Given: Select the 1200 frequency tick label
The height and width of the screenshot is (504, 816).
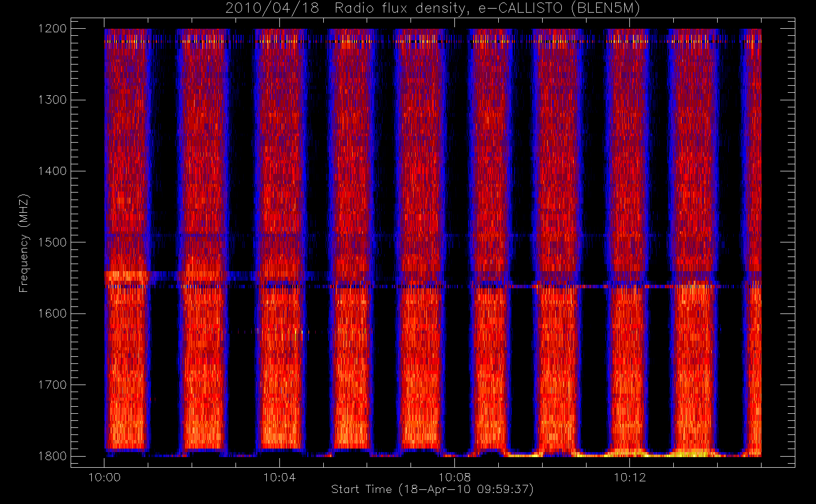Looking at the screenshot, I should click(52, 29).
